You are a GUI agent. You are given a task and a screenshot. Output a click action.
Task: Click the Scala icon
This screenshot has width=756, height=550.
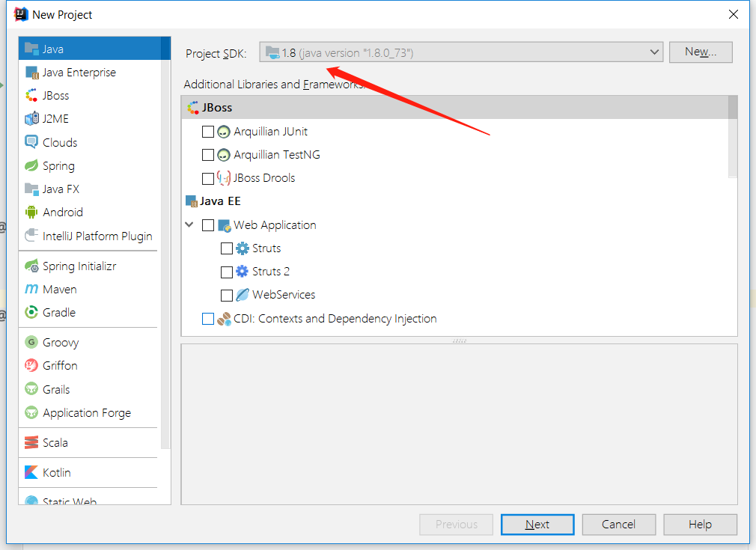[x=31, y=442]
